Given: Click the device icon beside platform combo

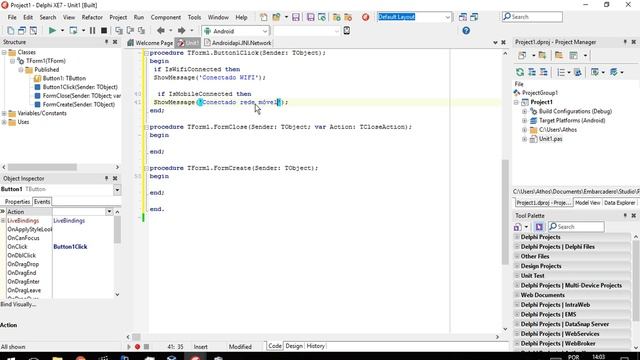Looking at the screenshot, I should tap(347, 31).
